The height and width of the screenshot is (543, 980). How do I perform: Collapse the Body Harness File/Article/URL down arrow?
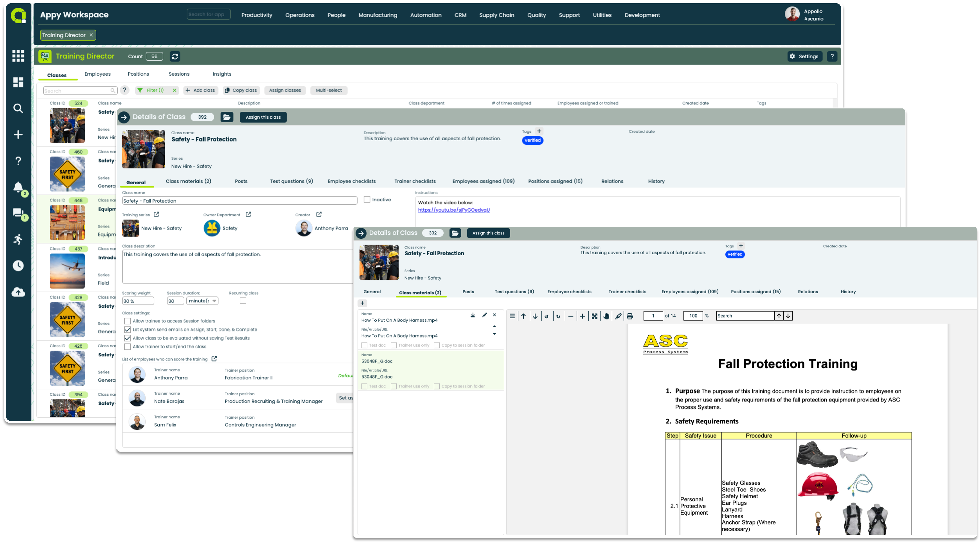coord(495,334)
